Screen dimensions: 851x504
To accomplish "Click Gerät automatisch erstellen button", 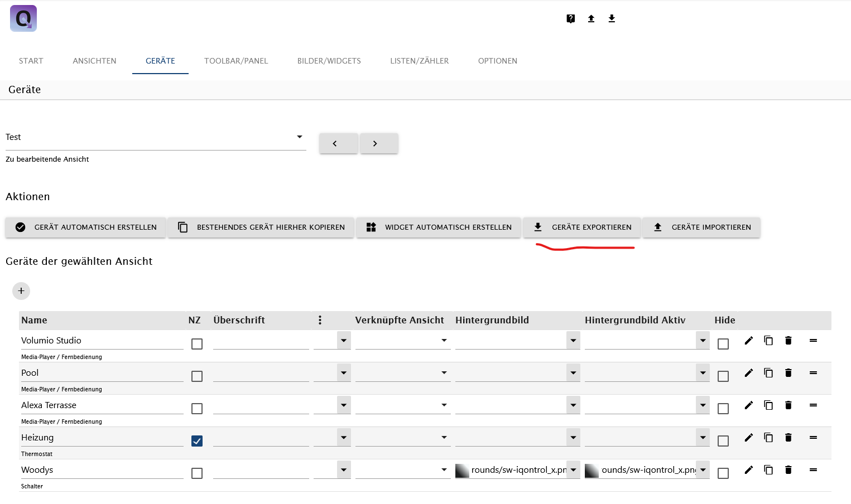I will pos(86,227).
